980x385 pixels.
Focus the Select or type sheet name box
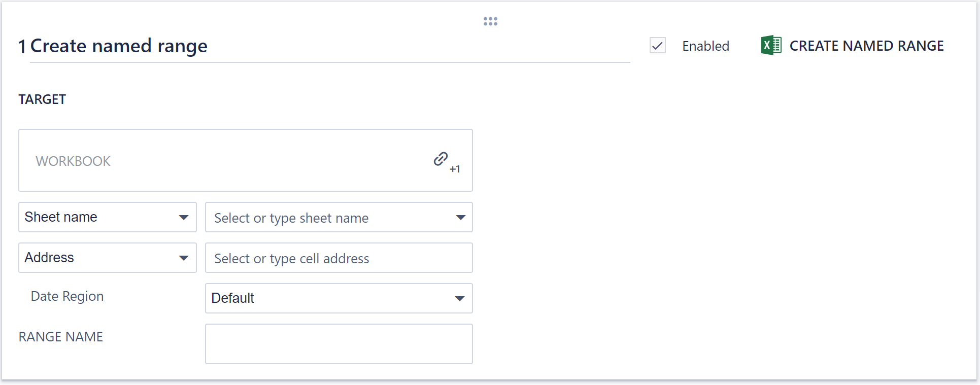click(330, 218)
